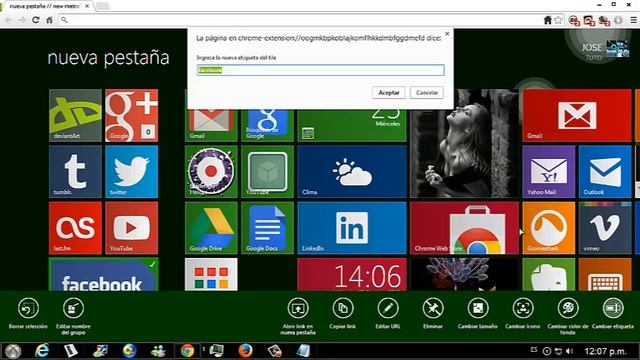Click the Cambiar icono button
This screenshot has height=360, width=640.
[523, 308]
